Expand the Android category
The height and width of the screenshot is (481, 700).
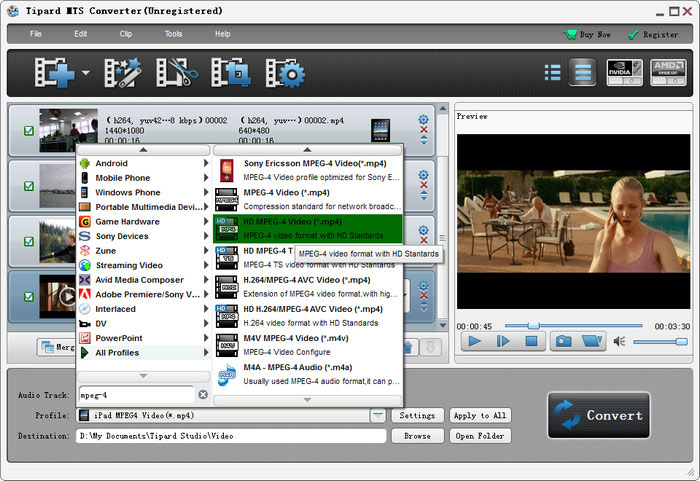pos(144,163)
